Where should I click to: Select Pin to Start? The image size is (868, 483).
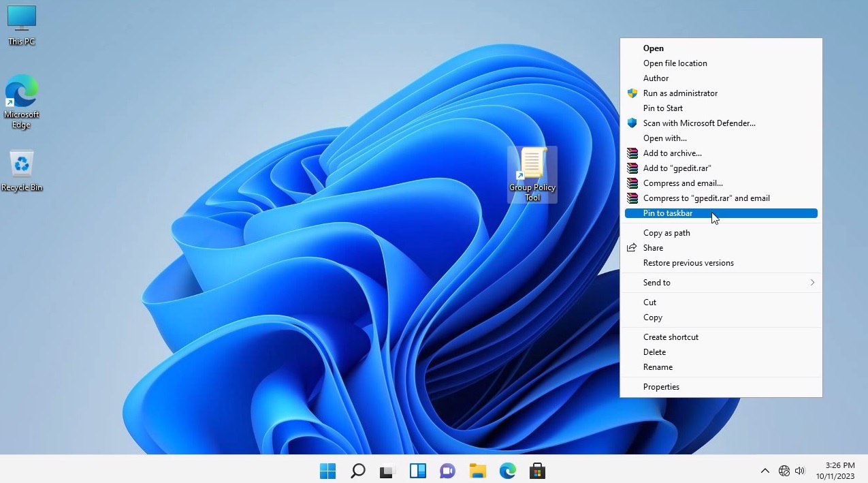pyautogui.click(x=721, y=108)
